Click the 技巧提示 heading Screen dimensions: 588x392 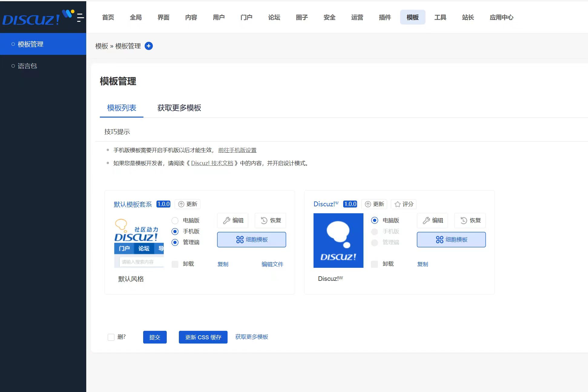click(x=117, y=132)
